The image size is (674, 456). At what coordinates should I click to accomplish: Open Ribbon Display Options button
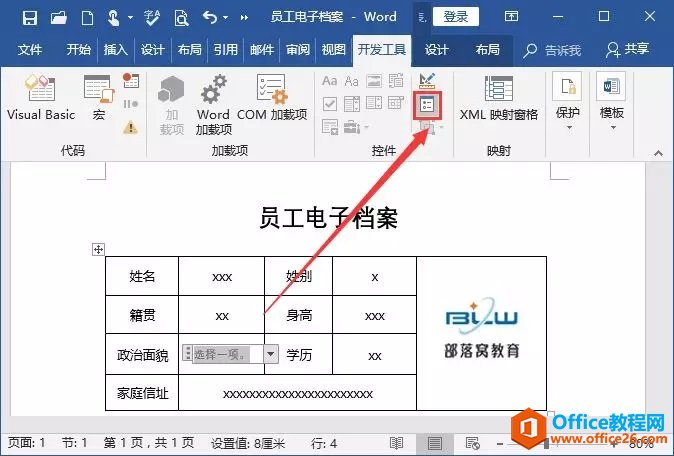coord(511,17)
